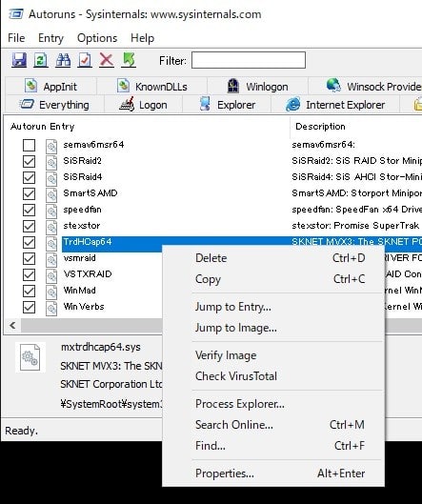Click the horizontal scrollbar left arrow
This screenshot has height=504, width=422.
12,325
